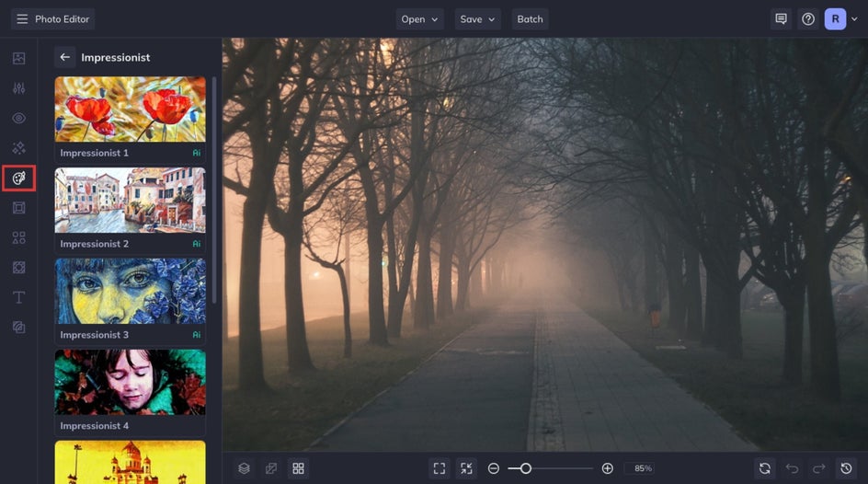The height and width of the screenshot is (484, 868).
Task: Expand the account chevron next to R
Action: 855,18
